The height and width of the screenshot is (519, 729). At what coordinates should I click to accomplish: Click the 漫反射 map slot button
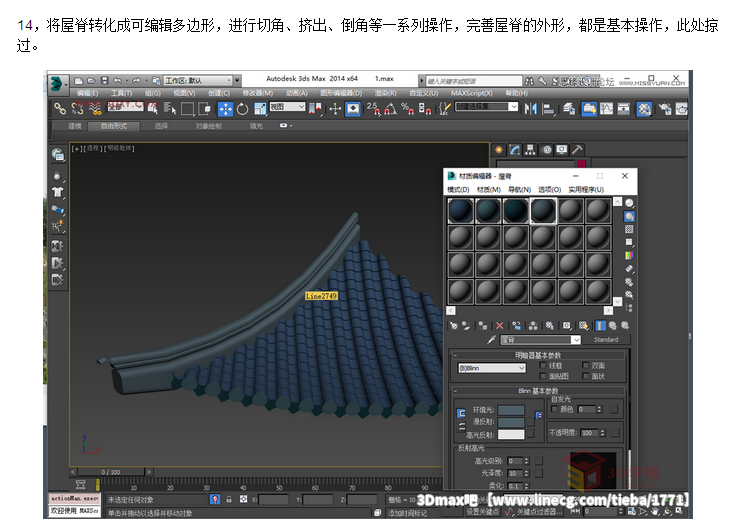(530, 421)
